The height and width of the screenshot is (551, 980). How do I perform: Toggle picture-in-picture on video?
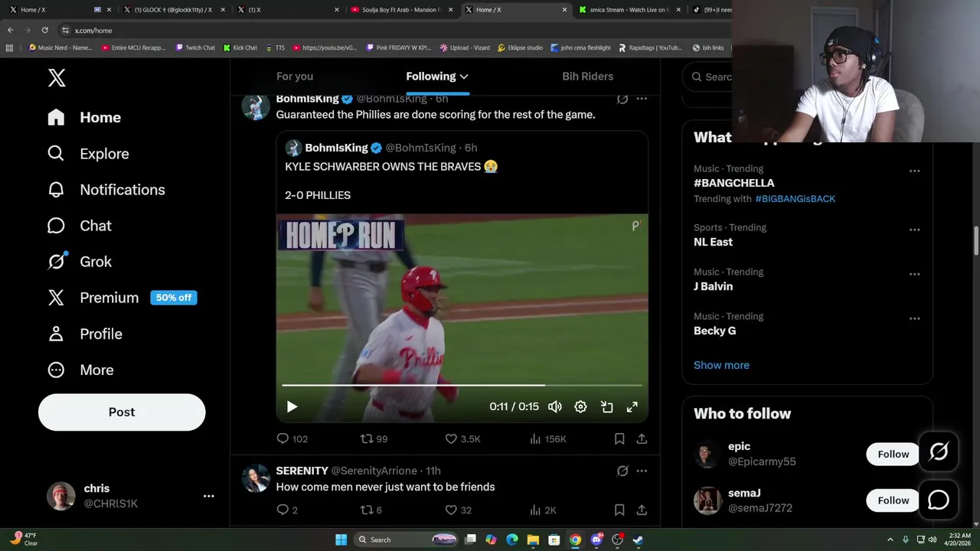[x=606, y=407]
